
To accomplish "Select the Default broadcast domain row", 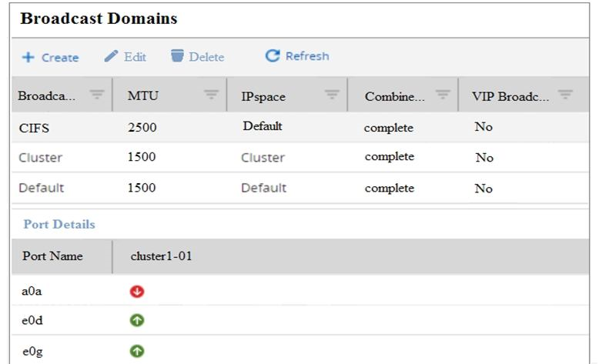I will (41, 188).
